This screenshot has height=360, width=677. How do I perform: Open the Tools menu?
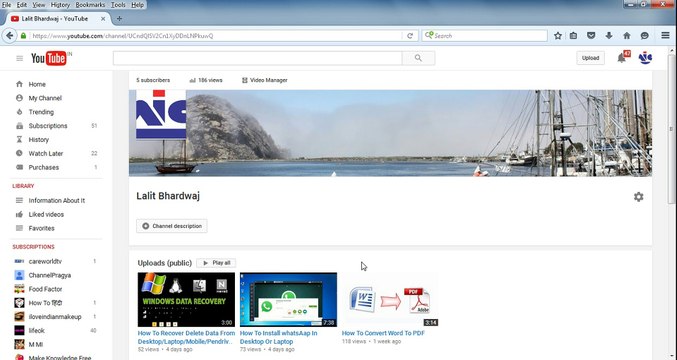click(x=118, y=5)
